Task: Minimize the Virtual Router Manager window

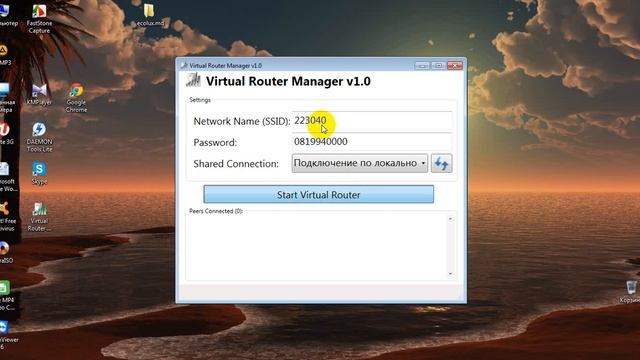Action: pos(422,65)
